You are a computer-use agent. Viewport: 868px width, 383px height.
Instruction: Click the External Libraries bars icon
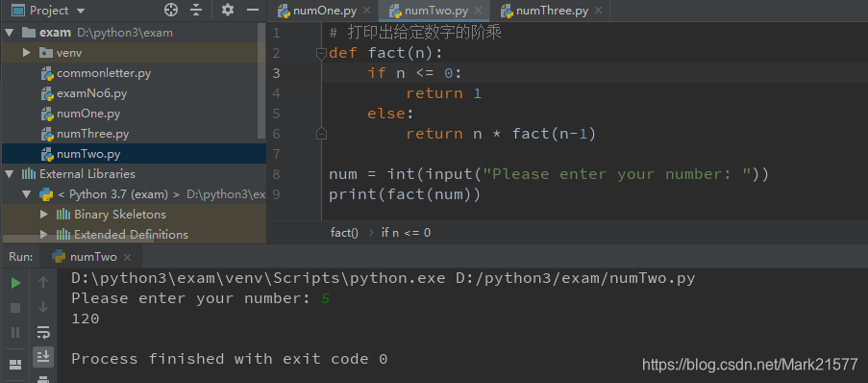(28, 174)
